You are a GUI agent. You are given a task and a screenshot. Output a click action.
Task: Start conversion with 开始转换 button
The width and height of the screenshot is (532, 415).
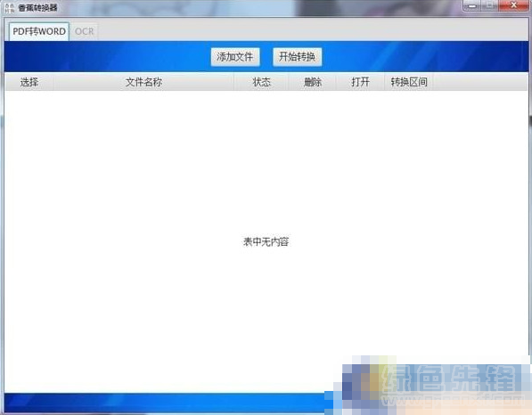click(298, 57)
